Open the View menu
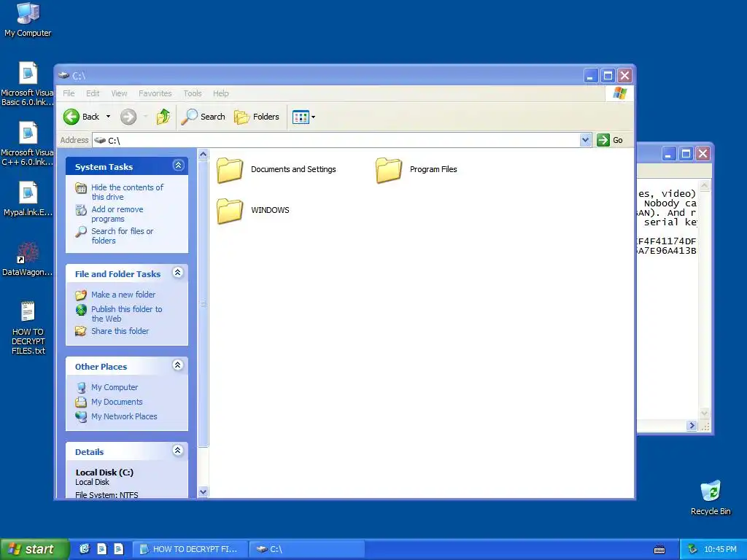747x560 pixels. tap(119, 93)
